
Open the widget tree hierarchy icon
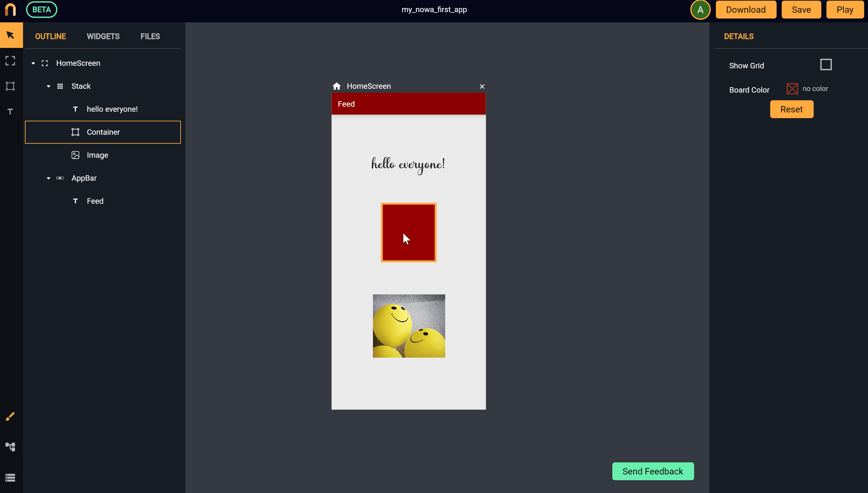[x=10, y=447]
